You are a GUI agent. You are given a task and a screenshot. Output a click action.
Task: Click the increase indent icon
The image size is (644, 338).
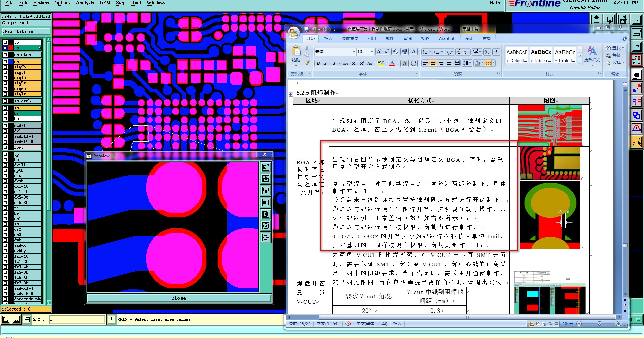[x=467, y=52]
